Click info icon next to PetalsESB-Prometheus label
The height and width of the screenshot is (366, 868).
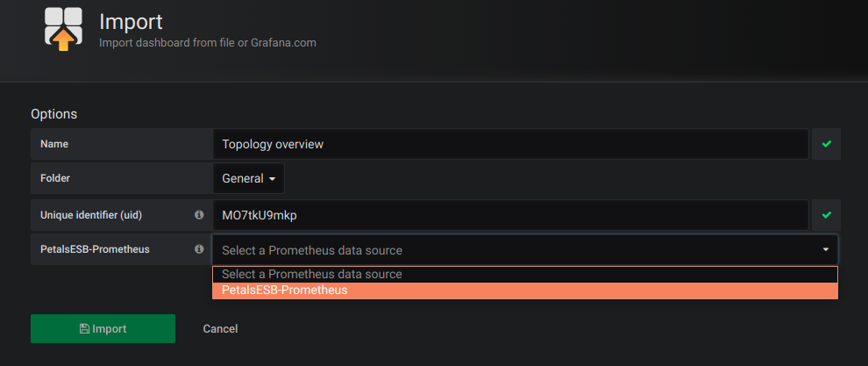199,249
